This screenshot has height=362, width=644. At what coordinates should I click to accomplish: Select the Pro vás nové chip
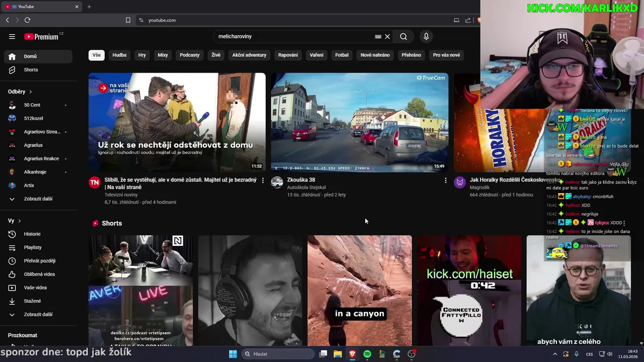446,55
